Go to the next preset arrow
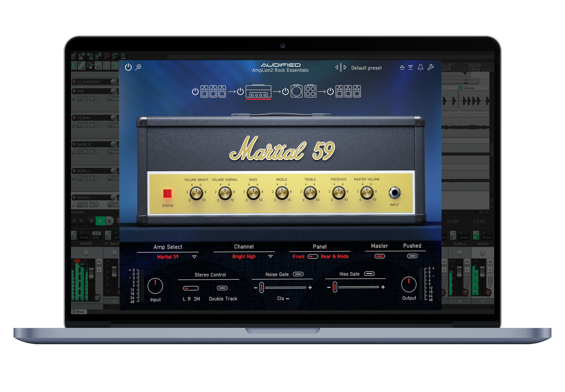The height and width of the screenshot is (392, 565). (345, 67)
